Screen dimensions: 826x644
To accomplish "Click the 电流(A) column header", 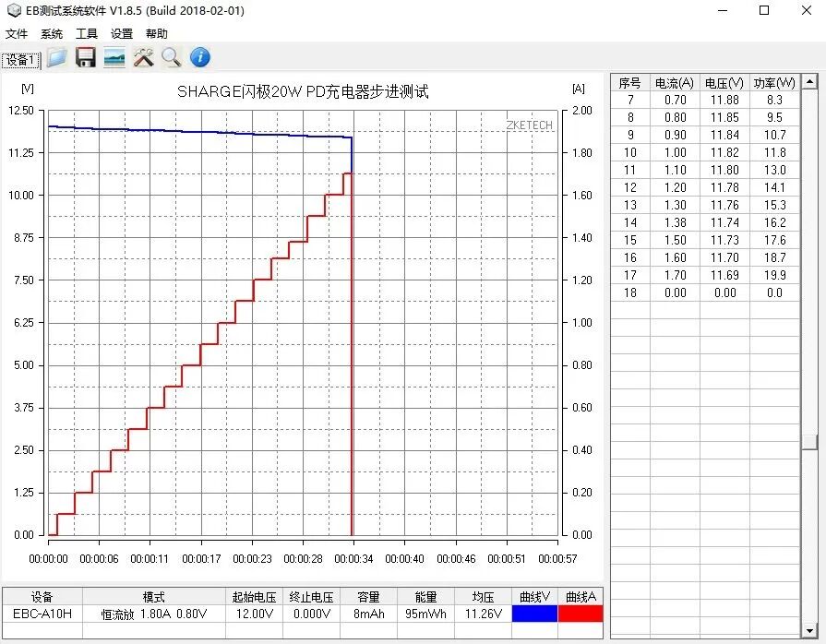I will pos(675,83).
